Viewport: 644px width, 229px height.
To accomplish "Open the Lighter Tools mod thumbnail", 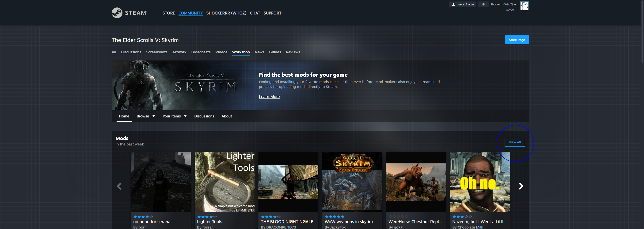I will 225,182.
